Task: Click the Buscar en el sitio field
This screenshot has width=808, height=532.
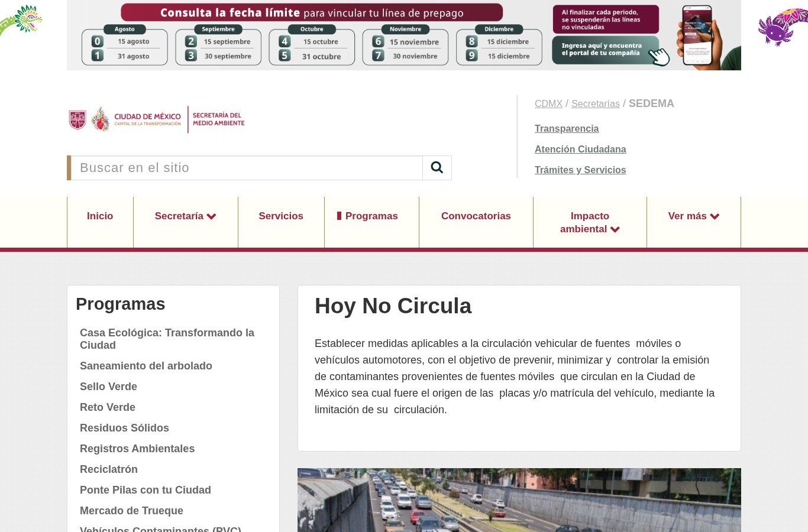Action: coord(247,168)
